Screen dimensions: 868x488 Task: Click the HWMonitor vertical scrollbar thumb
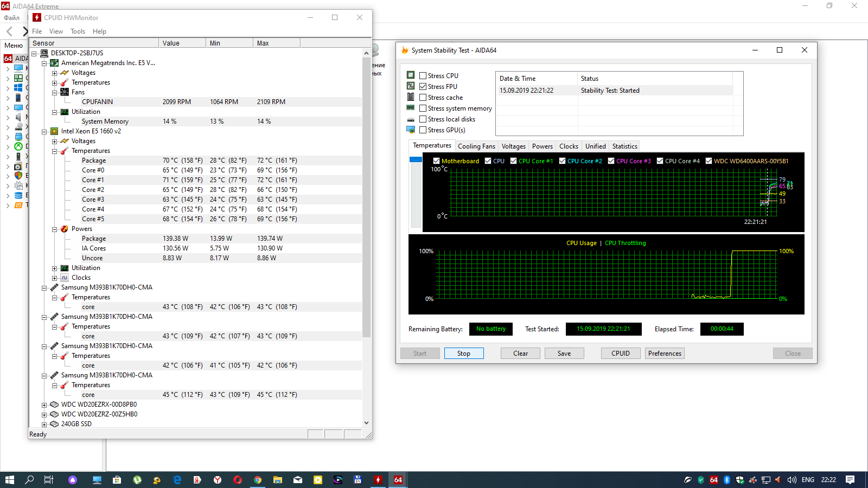[x=367, y=198]
